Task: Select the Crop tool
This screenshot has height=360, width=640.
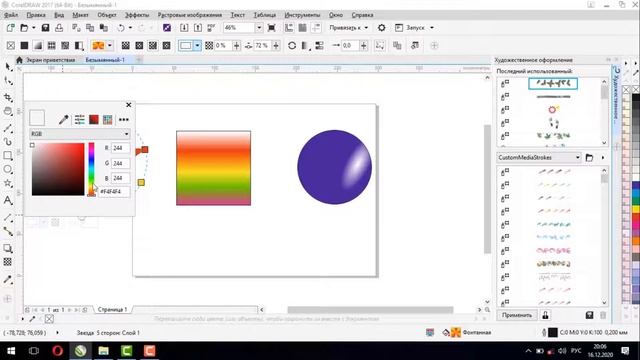Action: coord(8,97)
